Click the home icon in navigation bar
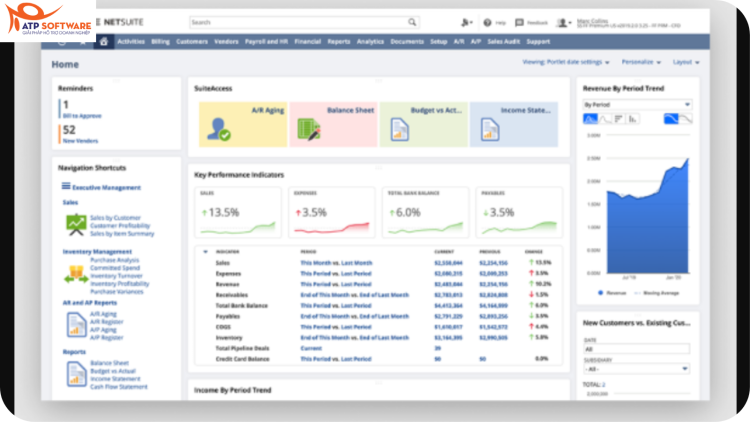The width and height of the screenshot is (750, 422). tap(103, 42)
